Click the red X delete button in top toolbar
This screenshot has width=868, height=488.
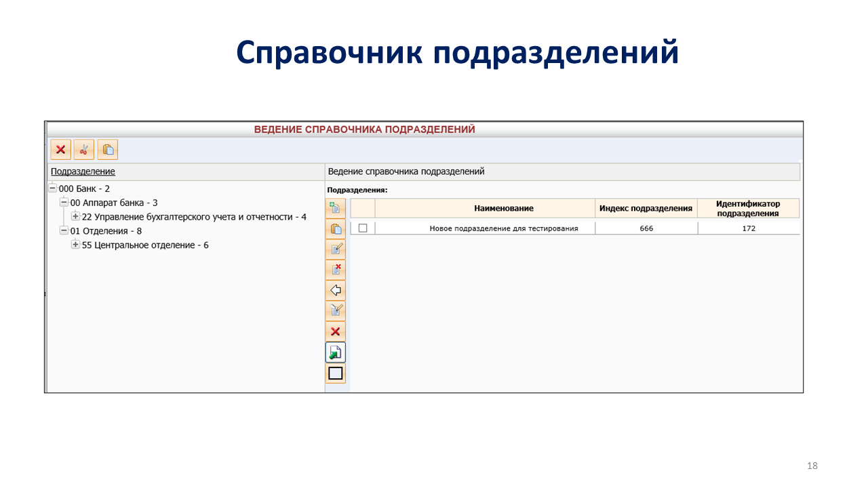pos(61,149)
